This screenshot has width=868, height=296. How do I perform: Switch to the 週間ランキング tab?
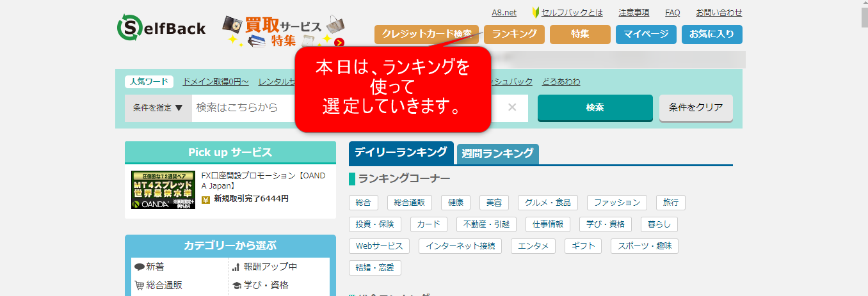pos(497,153)
